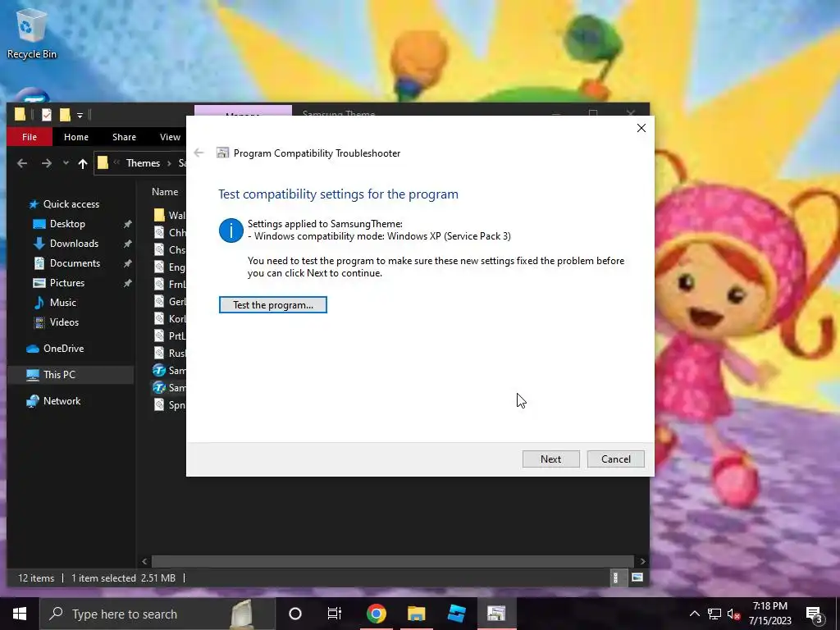Launch Google Chrome from taskbar
Image resolution: width=840 pixels, height=630 pixels.
(376, 614)
